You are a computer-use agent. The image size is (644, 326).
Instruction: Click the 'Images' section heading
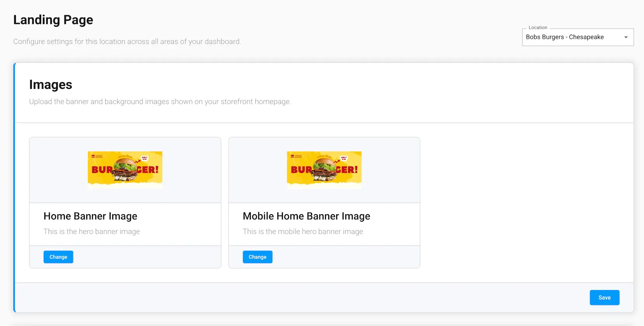click(x=51, y=85)
